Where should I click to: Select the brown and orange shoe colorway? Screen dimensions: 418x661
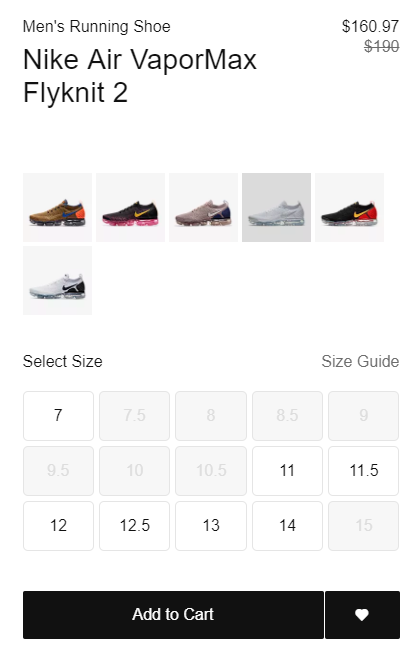click(57, 207)
